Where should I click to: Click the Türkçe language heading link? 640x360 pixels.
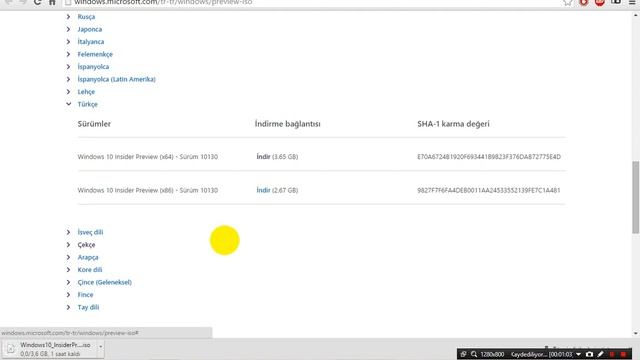(87, 104)
